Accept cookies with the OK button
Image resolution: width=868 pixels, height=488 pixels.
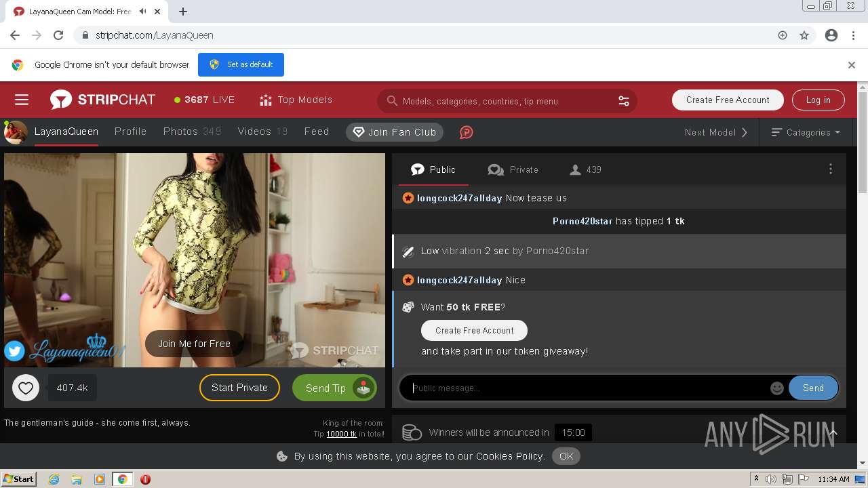pyautogui.click(x=566, y=456)
